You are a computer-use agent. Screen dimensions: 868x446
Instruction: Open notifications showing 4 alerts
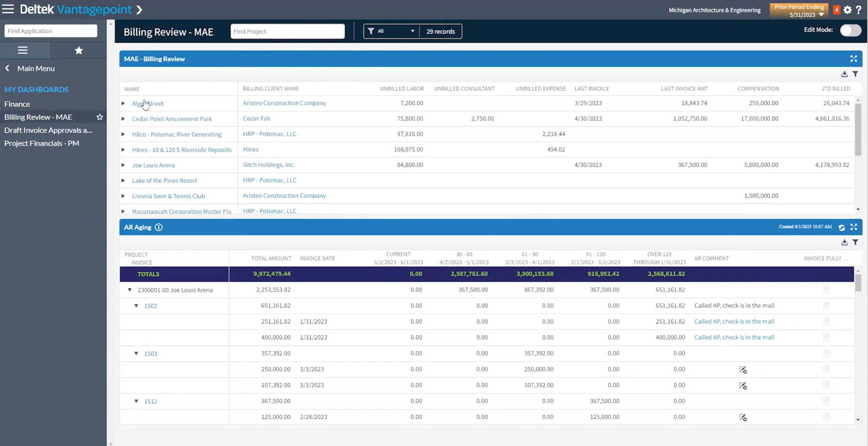click(836, 10)
